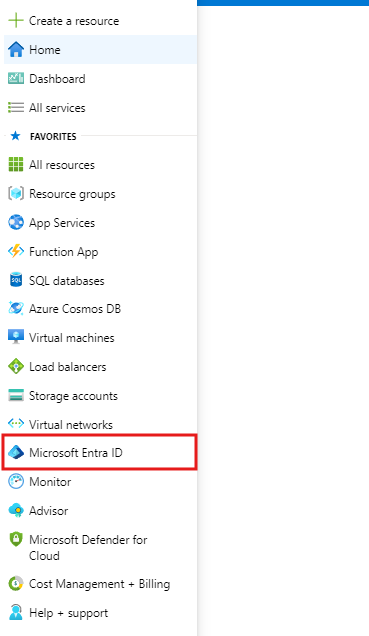Image resolution: width=369 pixels, height=636 pixels.
Task: Click the Virtual machines monitor icon
Action: pyautogui.click(x=16, y=337)
